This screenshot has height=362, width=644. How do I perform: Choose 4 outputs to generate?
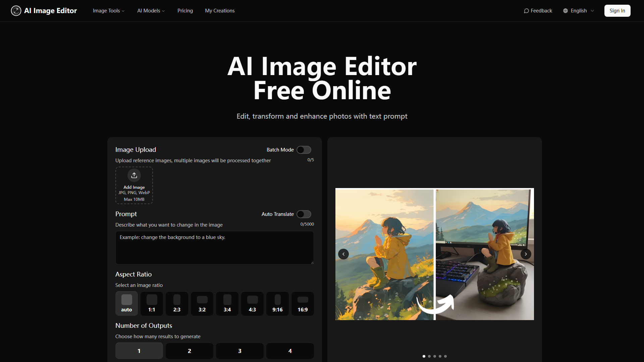[290, 351]
